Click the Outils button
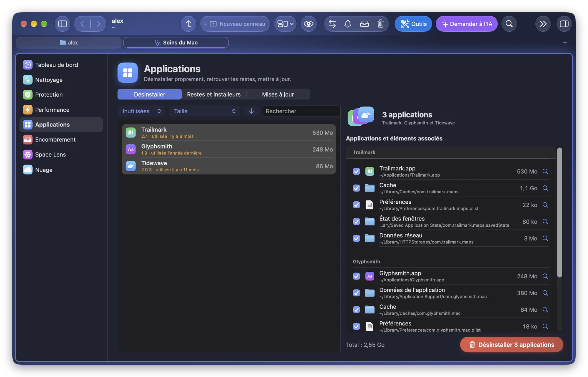The width and height of the screenshot is (588, 377). (413, 24)
